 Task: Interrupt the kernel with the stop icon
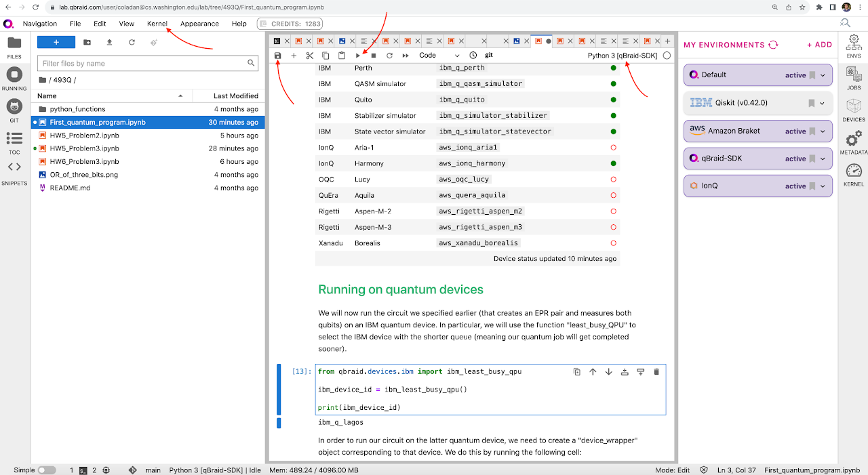(x=374, y=56)
